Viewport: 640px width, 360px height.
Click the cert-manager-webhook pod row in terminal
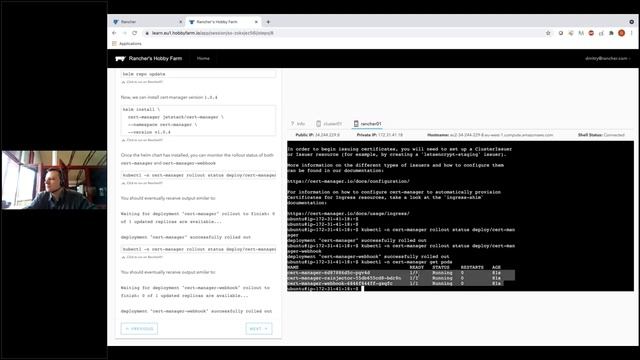click(x=395, y=283)
